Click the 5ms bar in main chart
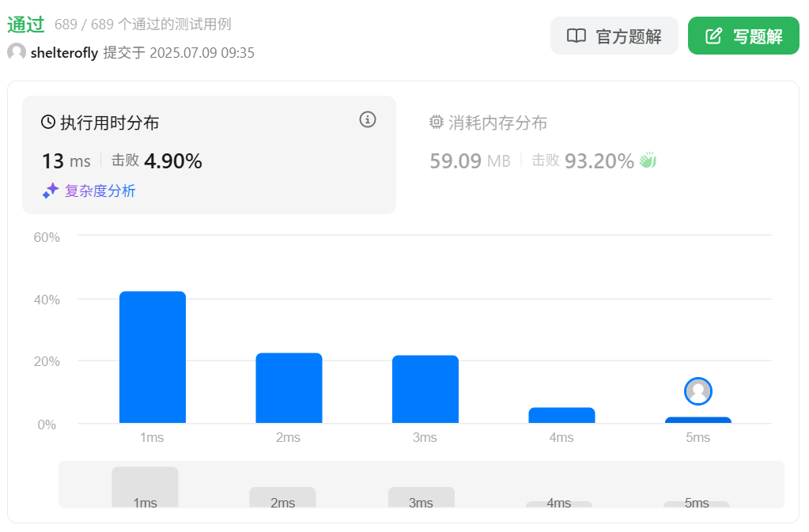Image resolution: width=809 pixels, height=532 pixels. pyautogui.click(x=698, y=420)
